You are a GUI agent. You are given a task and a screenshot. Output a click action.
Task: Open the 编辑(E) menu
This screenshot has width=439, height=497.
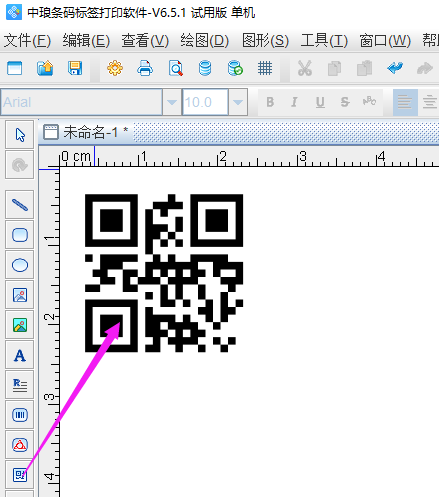tap(86, 41)
